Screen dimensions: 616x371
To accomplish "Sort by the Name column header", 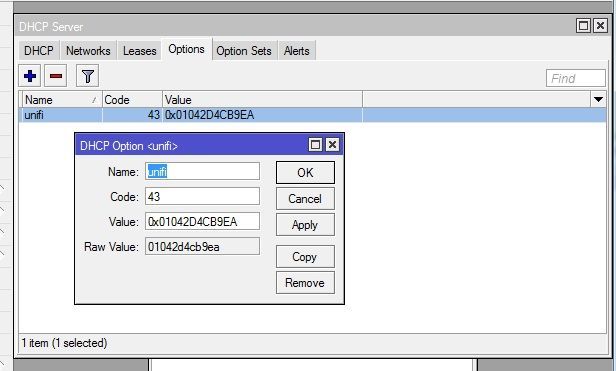I will point(61,99).
